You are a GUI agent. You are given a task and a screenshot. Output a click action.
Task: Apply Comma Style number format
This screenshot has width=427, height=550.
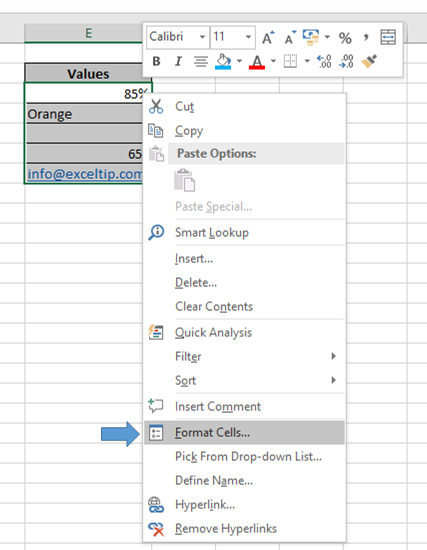(366, 37)
